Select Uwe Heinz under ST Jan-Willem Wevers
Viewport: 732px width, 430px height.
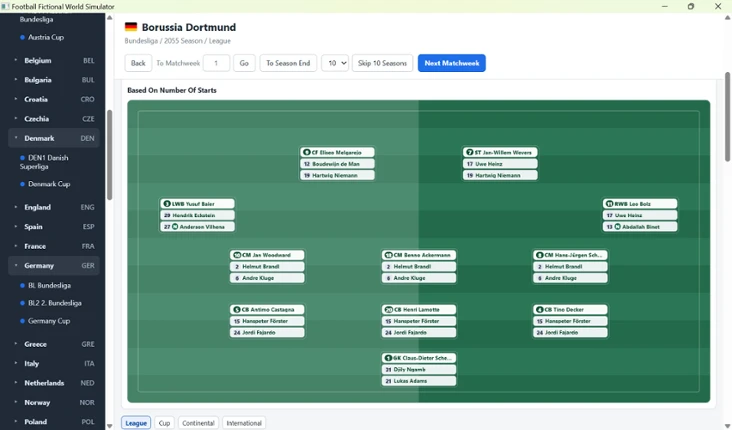click(x=500, y=164)
